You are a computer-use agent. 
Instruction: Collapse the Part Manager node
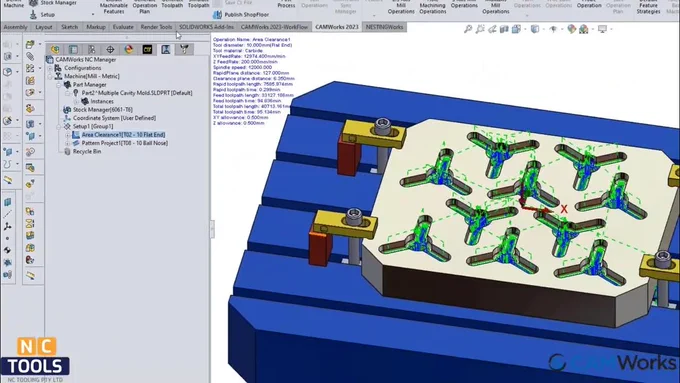click(59, 85)
